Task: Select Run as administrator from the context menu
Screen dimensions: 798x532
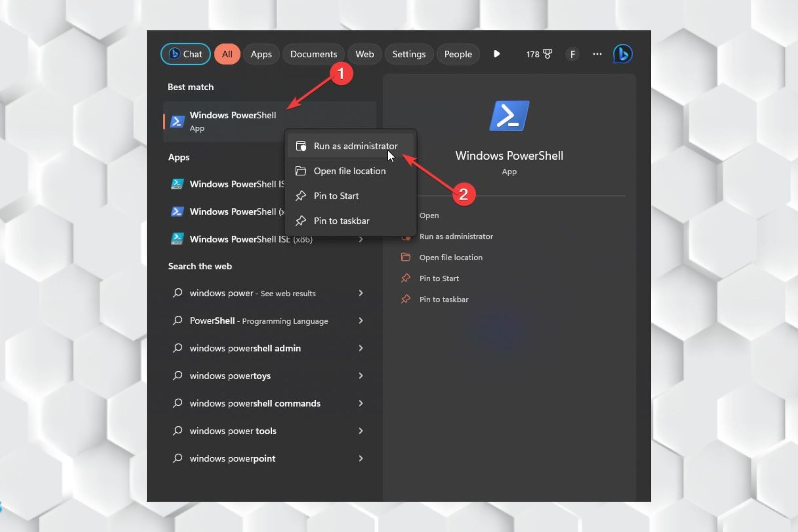Action: [356, 146]
